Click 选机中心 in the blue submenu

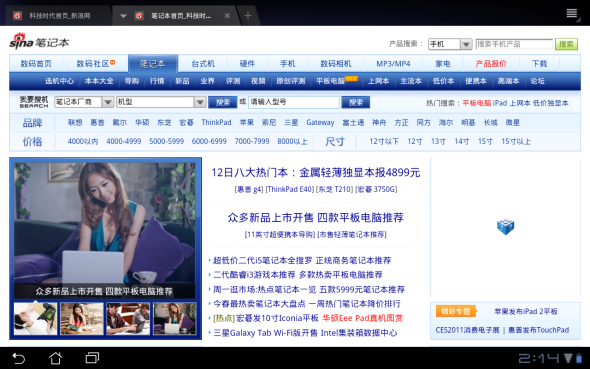coord(59,81)
